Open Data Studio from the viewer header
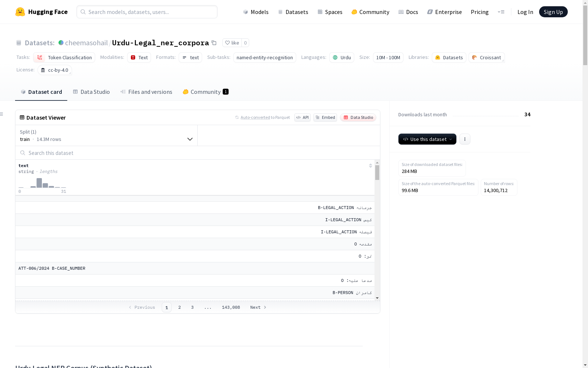Screen dimensions: 588x368 coord(358,117)
